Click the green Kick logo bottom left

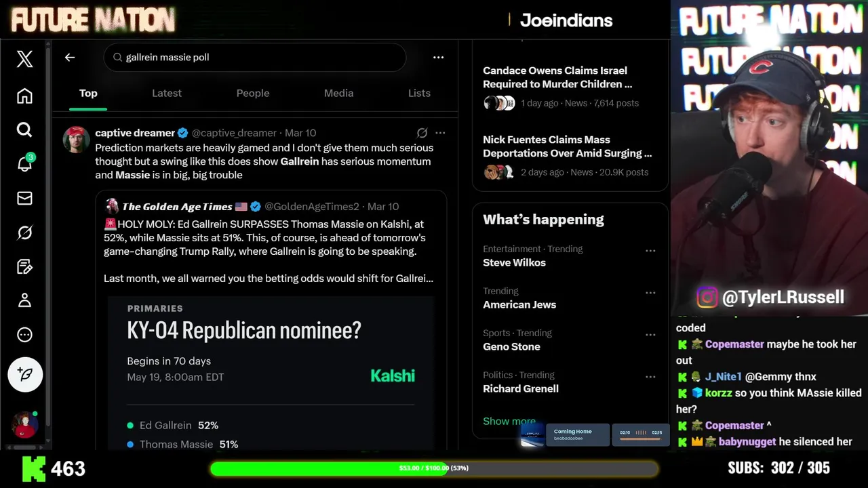tap(33, 468)
